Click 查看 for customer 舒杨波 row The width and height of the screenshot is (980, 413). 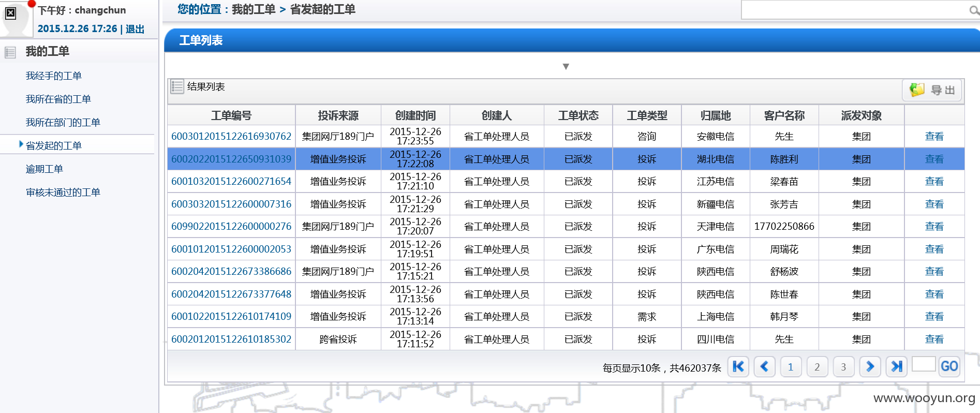pyautogui.click(x=934, y=271)
